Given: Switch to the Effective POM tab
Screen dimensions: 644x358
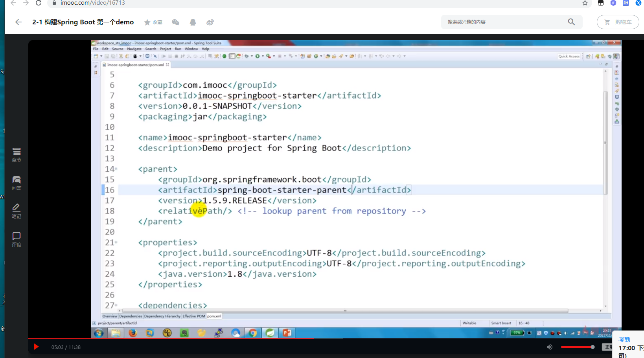Looking at the screenshot, I should tap(194, 316).
